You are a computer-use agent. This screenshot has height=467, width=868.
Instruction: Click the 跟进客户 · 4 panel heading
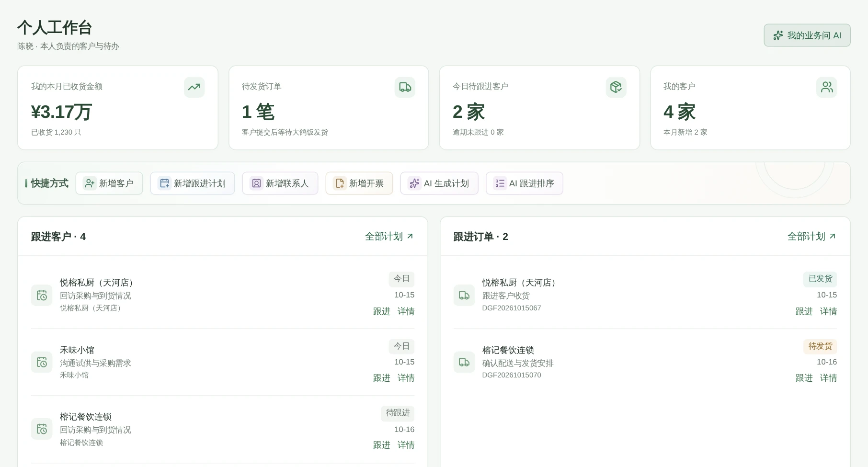pyautogui.click(x=58, y=237)
